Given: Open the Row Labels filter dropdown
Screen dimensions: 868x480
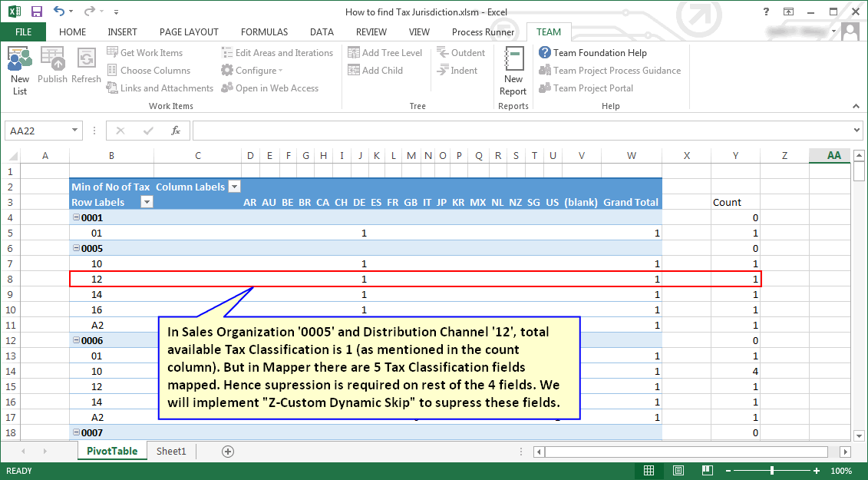Looking at the screenshot, I should tap(147, 202).
